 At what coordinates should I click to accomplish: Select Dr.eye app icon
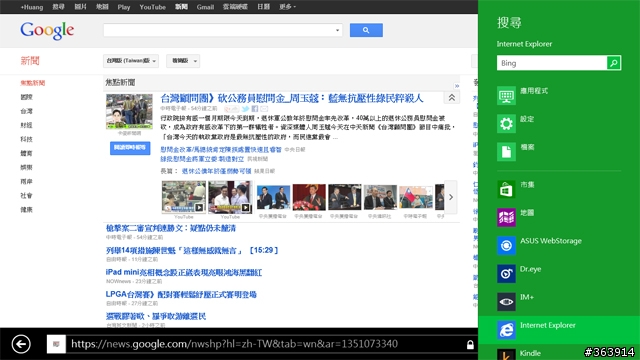coord(506,273)
